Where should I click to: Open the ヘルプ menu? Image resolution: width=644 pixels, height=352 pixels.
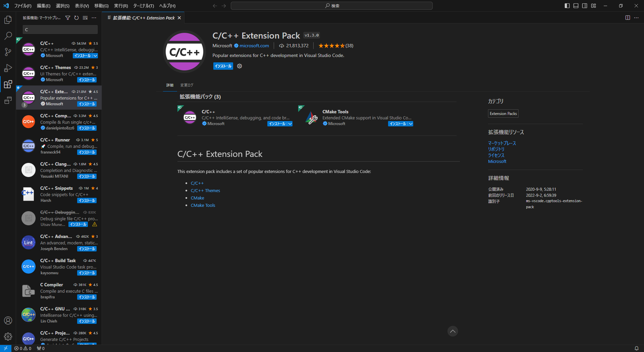pos(167,6)
